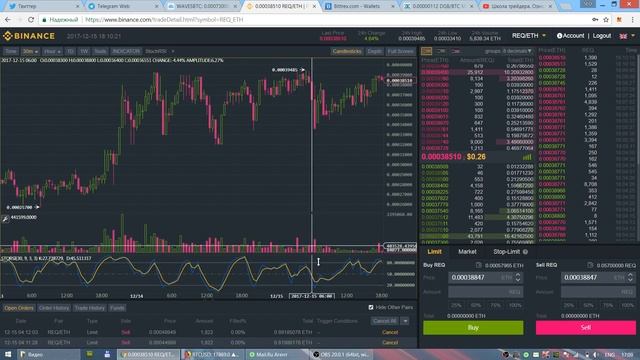Open the BTCUSD taskbar window

[212, 354]
